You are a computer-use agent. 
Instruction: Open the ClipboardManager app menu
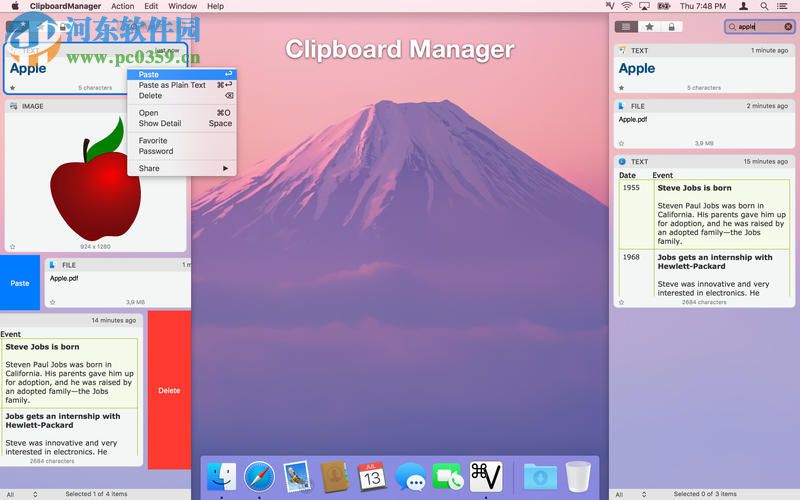65,6
